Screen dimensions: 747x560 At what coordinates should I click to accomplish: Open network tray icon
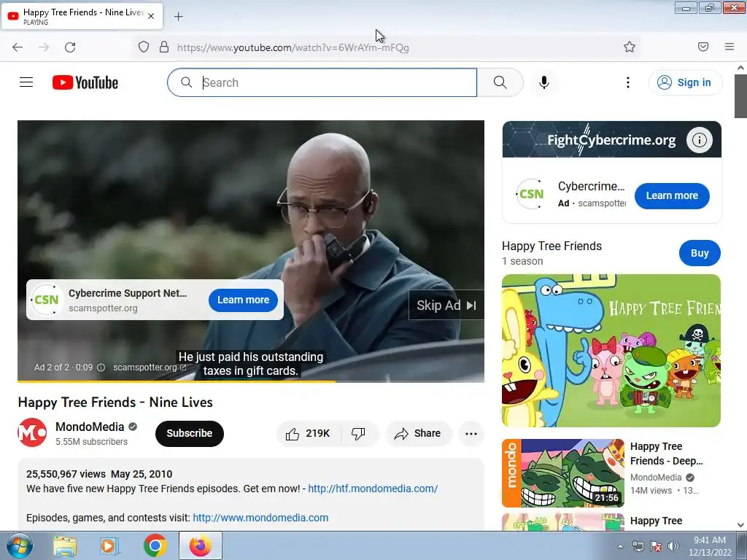[638, 546]
